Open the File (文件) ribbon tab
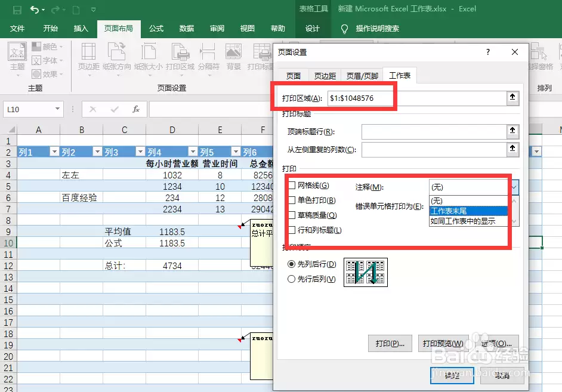562x392 pixels. click(17, 29)
